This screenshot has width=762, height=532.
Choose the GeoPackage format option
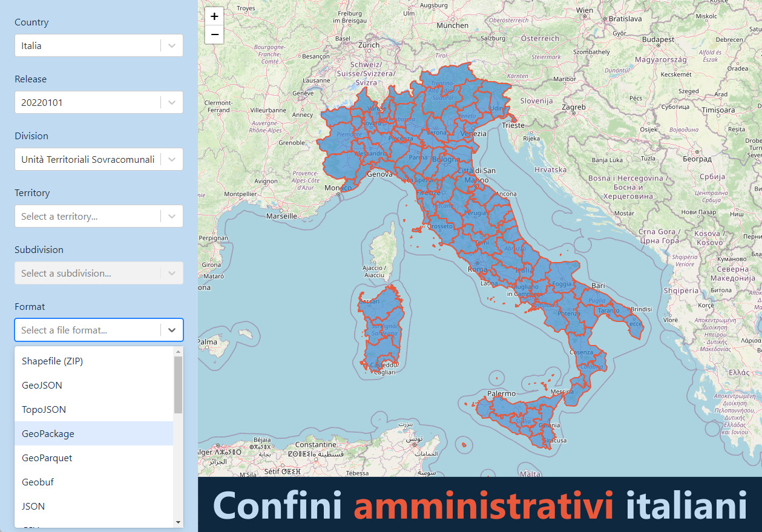[x=94, y=433]
